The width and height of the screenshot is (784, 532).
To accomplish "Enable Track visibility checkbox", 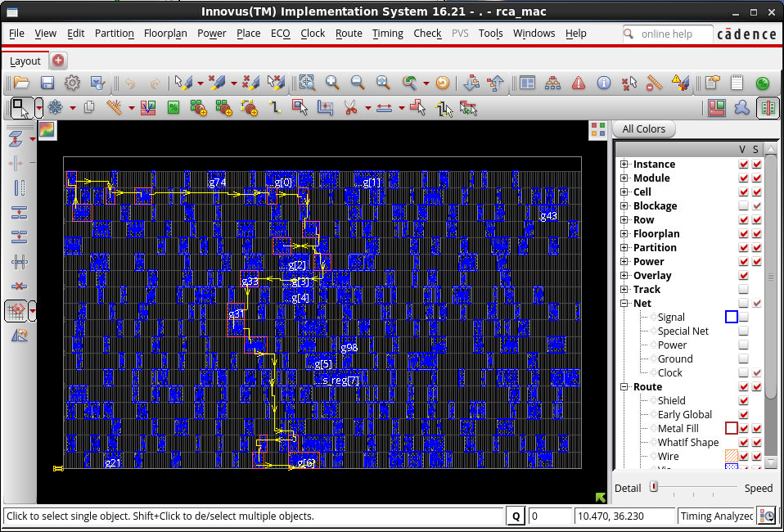I will click(x=744, y=289).
